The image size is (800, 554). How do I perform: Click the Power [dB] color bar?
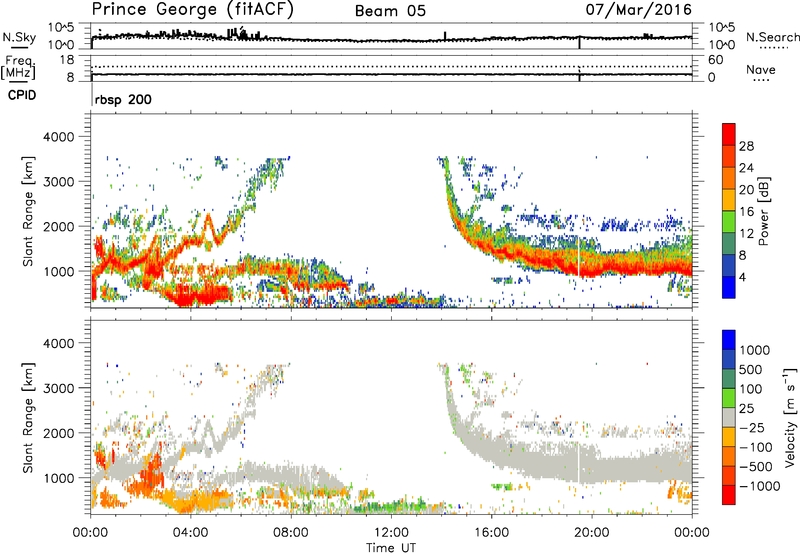(x=729, y=211)
